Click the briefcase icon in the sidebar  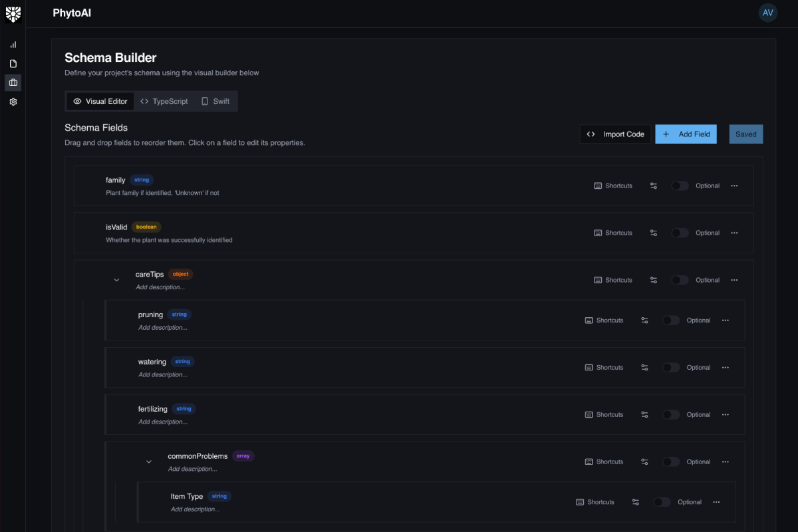pos(13,82)
